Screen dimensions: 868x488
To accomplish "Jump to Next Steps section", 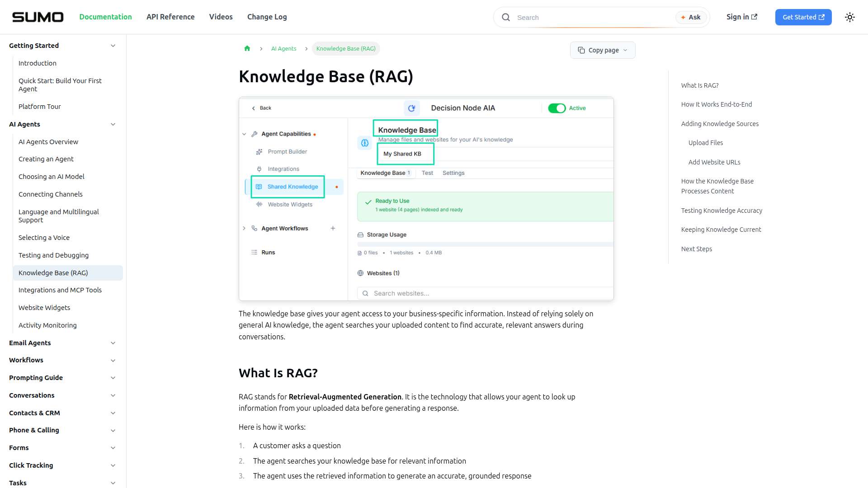I will point(697,249).
